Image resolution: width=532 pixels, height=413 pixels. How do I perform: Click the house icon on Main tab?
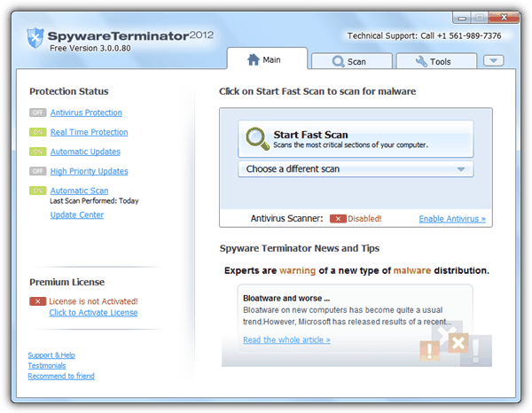[253, 59]
